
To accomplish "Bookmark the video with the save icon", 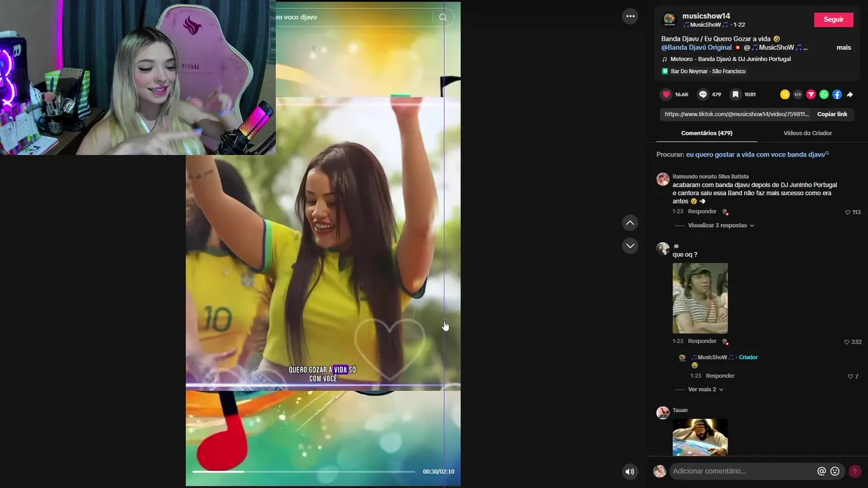I will (735, 94).
